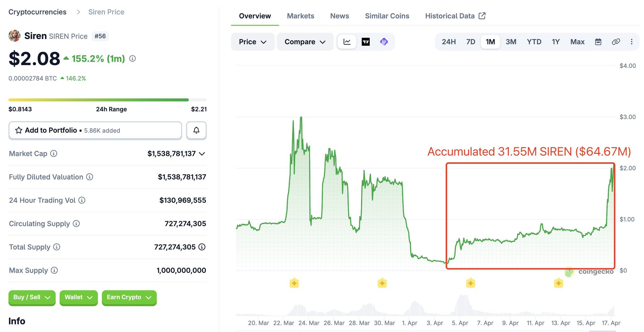The image size is (644, 332).
Task: Click the purple AI assistant chart icon
Action: [x=384, y=42]
